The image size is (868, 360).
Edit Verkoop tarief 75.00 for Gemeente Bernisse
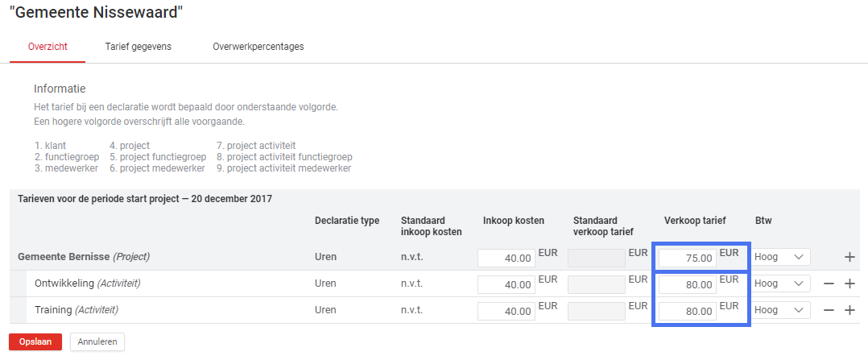(688, 258)
